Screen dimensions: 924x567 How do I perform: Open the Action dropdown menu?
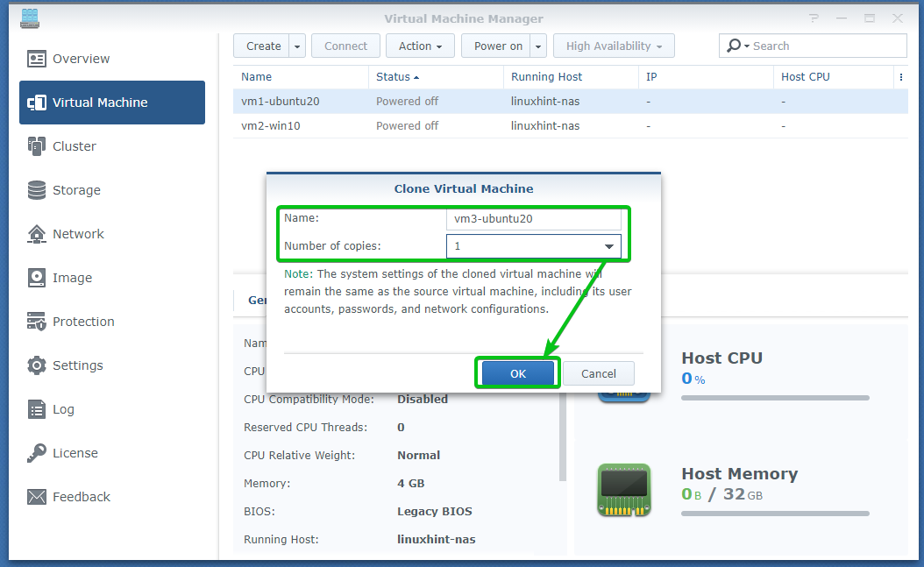(x=420, y=46)
